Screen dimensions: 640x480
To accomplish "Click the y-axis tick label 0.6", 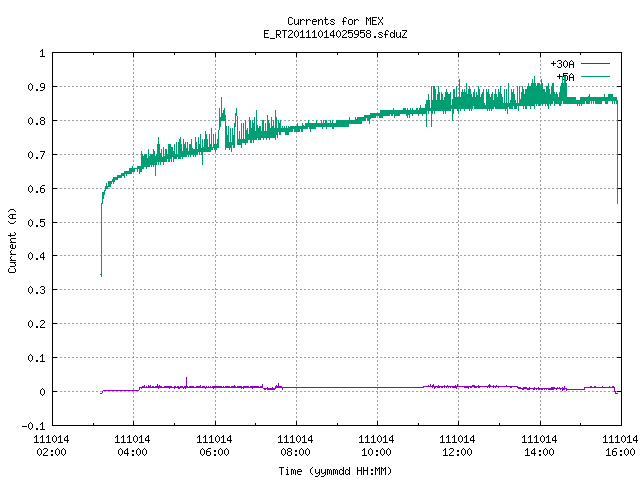I will 36,189.
